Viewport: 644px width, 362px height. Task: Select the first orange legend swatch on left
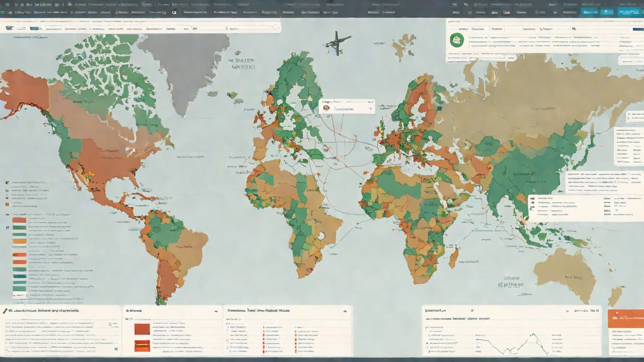click(19, 220)
